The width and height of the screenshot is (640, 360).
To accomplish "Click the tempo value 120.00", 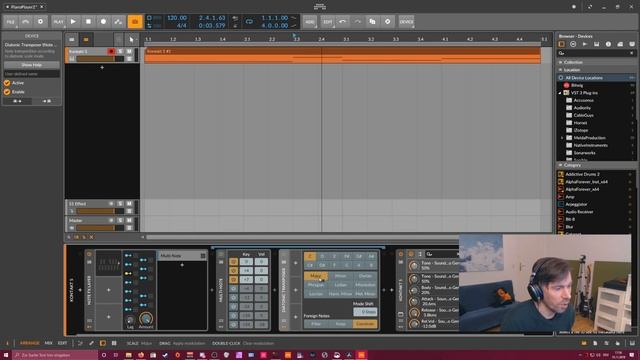I will (177, 18).
